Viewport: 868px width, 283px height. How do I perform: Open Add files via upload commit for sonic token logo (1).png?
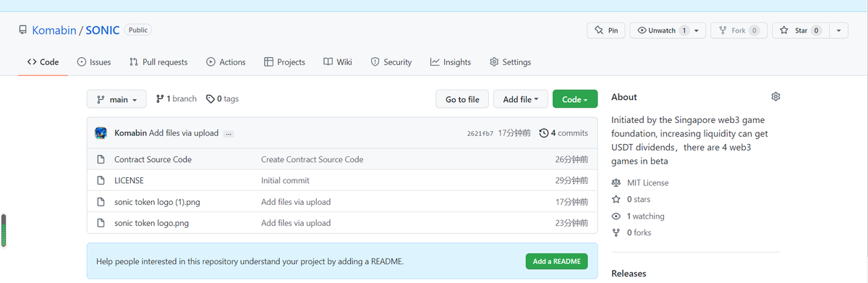click(x=296, y=202)
